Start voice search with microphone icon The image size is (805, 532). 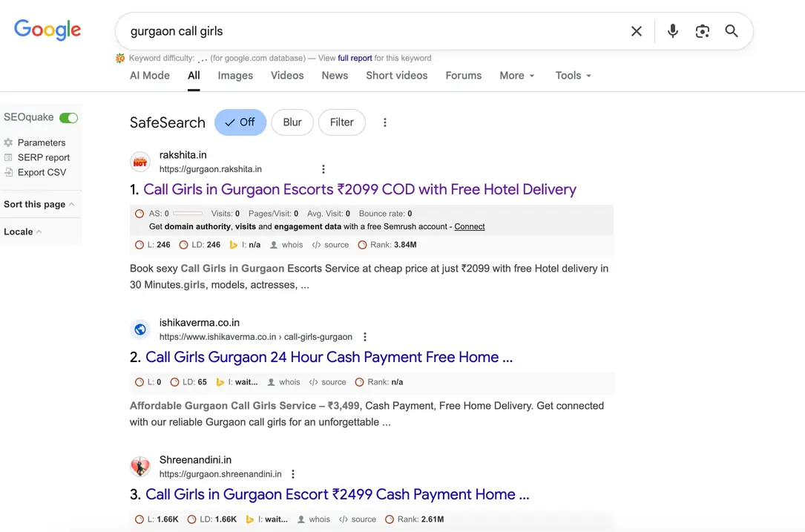672,31
